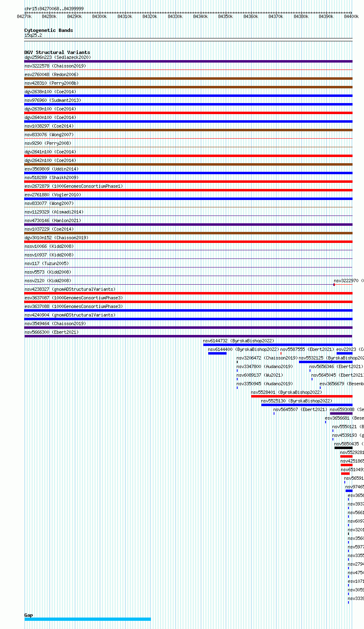
Task: Click the 84370k ruler position label
Action: [276, 16]
